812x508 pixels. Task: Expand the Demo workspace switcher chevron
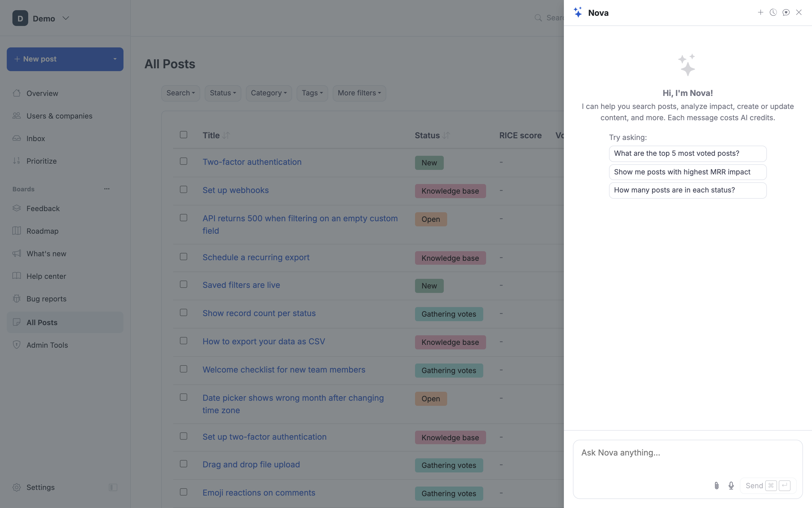[66, 18]
